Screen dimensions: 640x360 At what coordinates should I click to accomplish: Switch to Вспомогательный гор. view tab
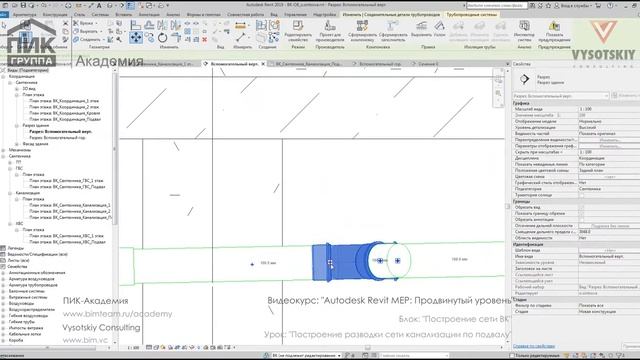pyautogui.click(x=380, y=64)
